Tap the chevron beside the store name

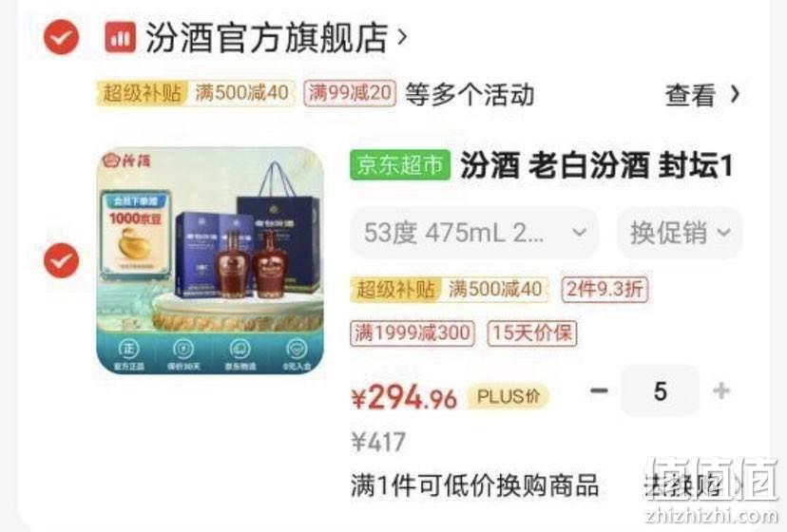click(x=401, y=37)
